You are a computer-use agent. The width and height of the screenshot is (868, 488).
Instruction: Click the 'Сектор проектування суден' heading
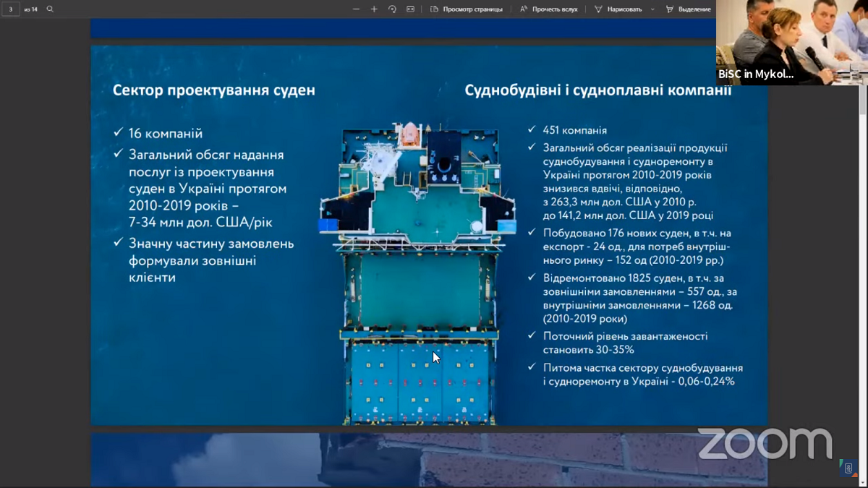214,91
